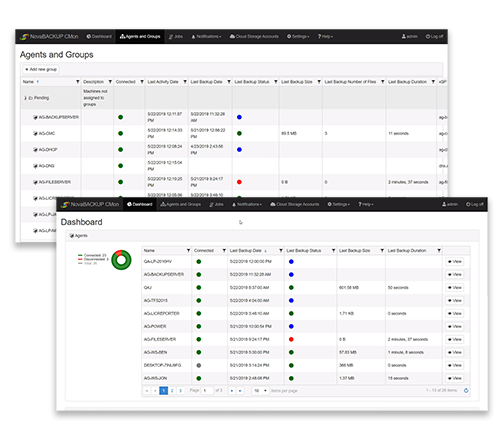Jump to the last page with the pager arrow

click(x=240, y=390)
